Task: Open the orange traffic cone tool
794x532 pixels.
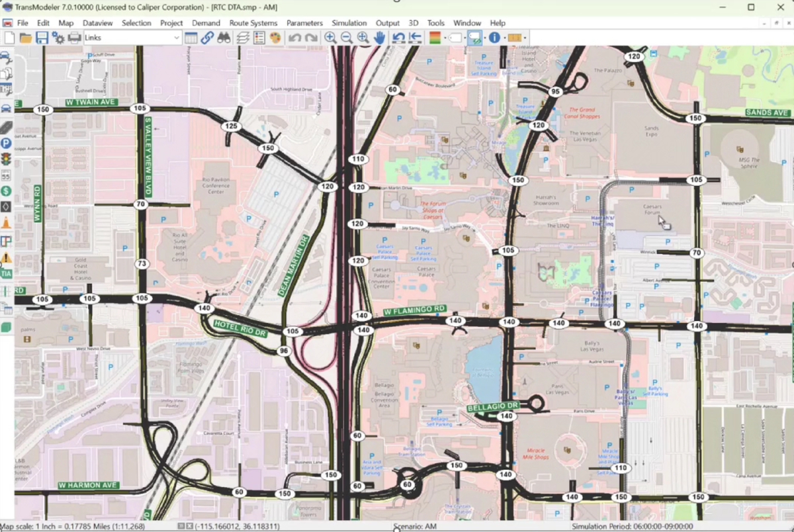Action: coord(7,224)
